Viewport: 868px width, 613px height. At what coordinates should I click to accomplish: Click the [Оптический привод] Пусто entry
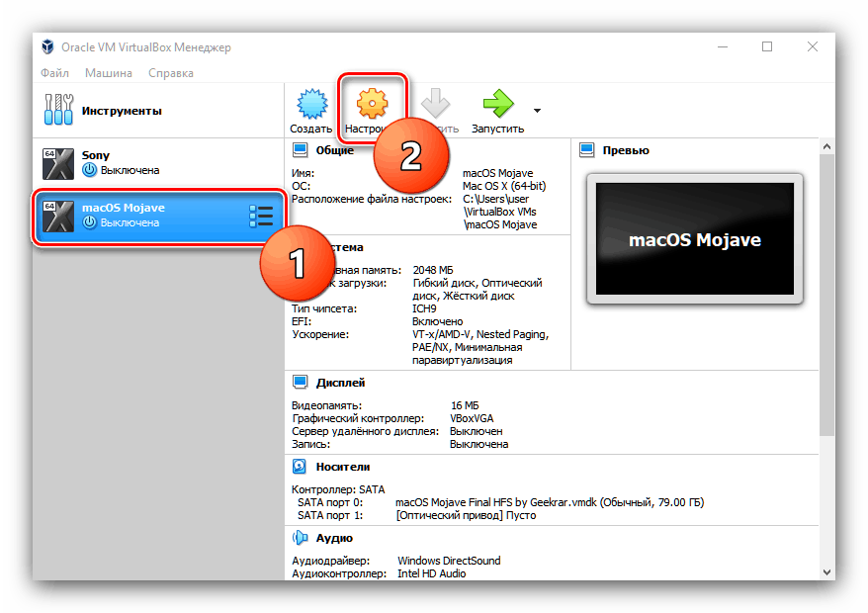(x=466, y=515)
